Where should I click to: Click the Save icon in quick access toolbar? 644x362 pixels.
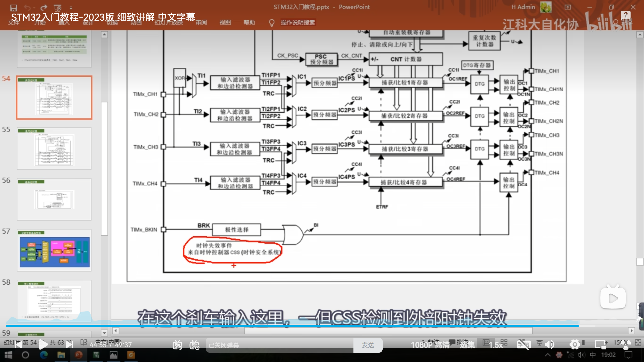click(x=14, y=8)
